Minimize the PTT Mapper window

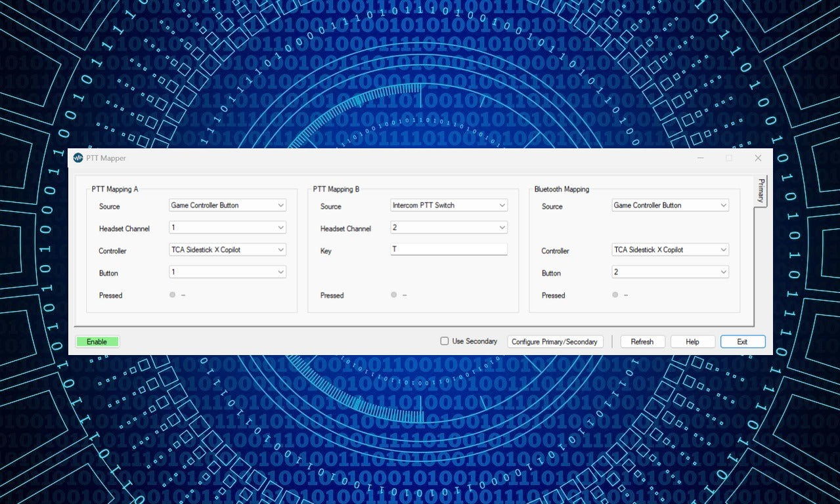tap(700, 158)
